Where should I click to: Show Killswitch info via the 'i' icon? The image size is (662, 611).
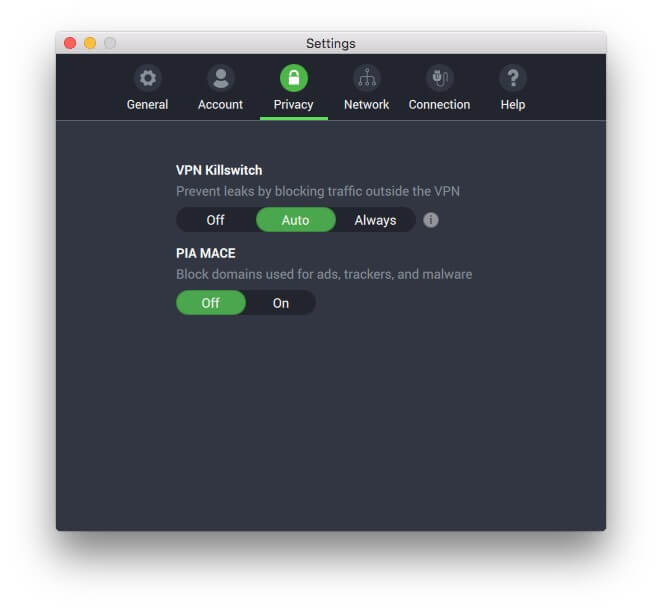click(x=431, y=220)
